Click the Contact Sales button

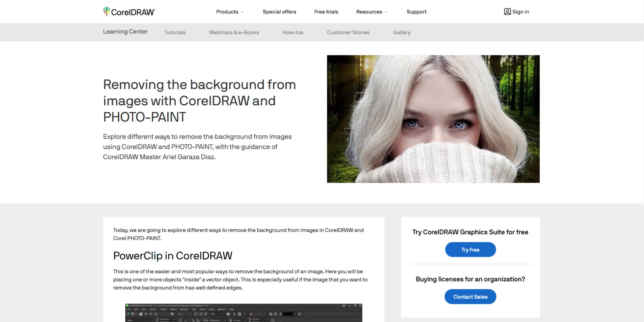click(470, 297)
